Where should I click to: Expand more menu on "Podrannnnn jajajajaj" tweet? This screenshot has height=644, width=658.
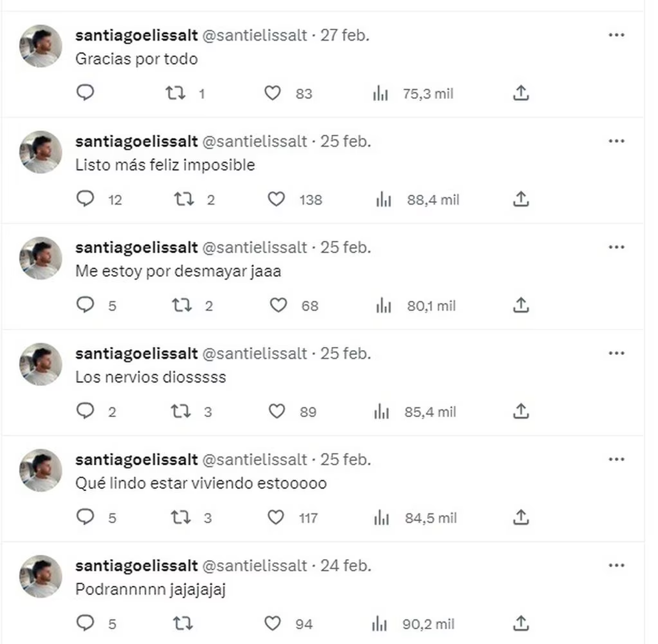coord(616,565)
